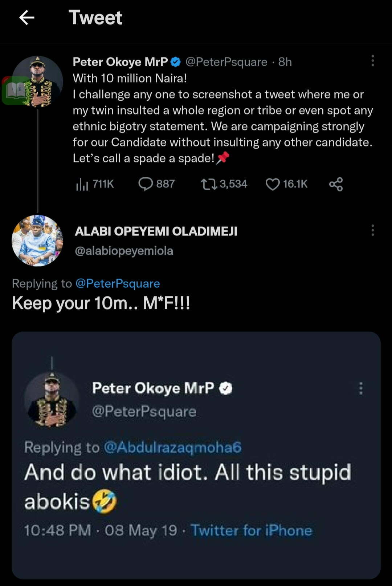Open the embedded screenshot image of old tweet
The width and height of the screenshot is (392, 586).
point(196,455)
